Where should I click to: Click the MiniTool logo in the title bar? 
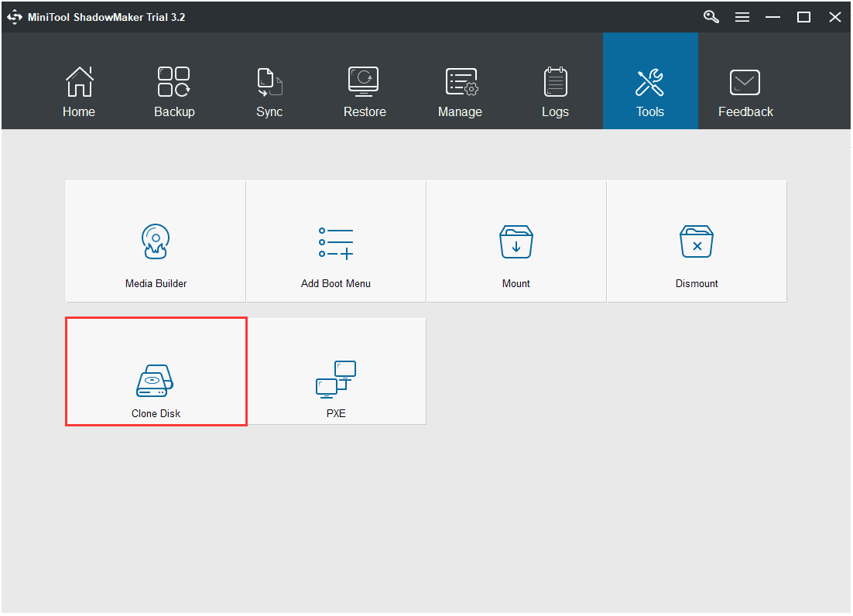[14, 16]
